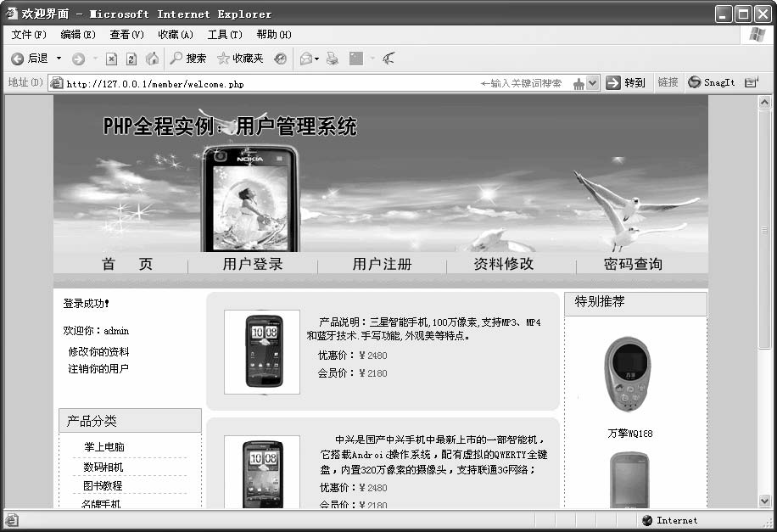Click the keyword search input field

(522, 83)
